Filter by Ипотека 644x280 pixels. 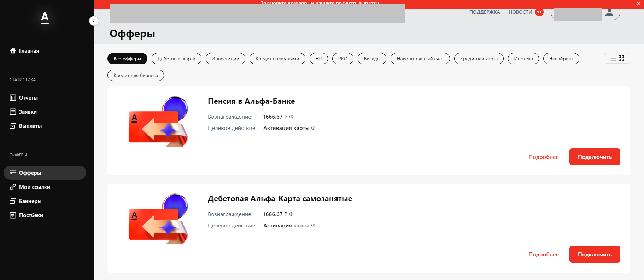[523, 59]
